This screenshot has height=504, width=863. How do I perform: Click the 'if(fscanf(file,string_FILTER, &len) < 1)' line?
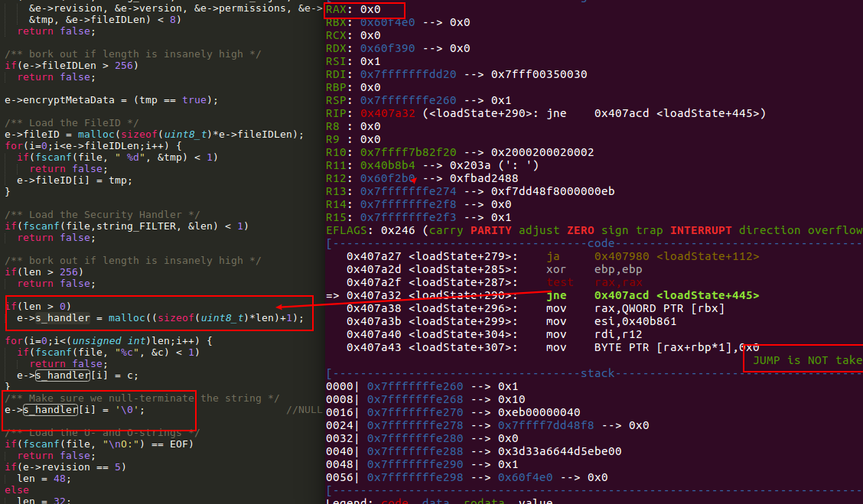click(126, 226)
